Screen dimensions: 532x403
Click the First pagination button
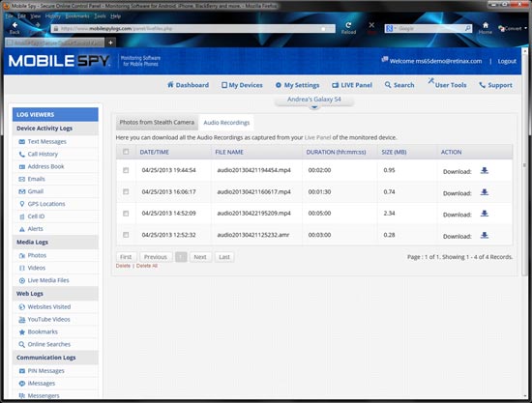[126, 257]
